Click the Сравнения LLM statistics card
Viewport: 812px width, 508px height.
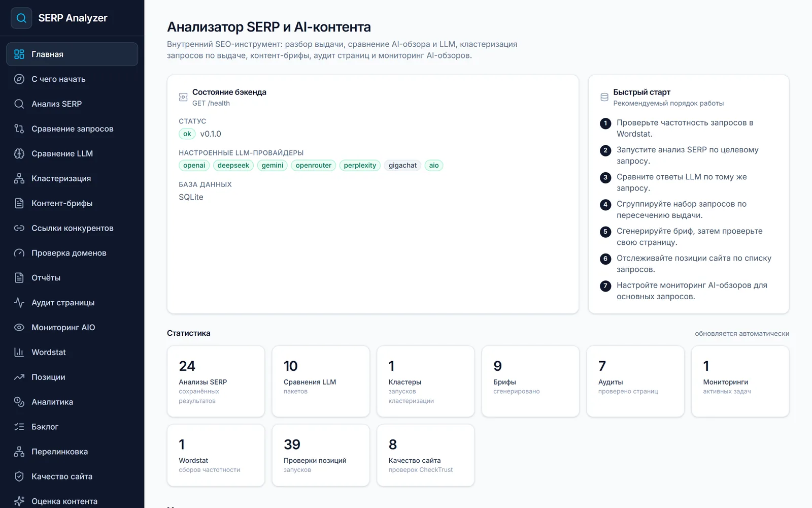321,382
